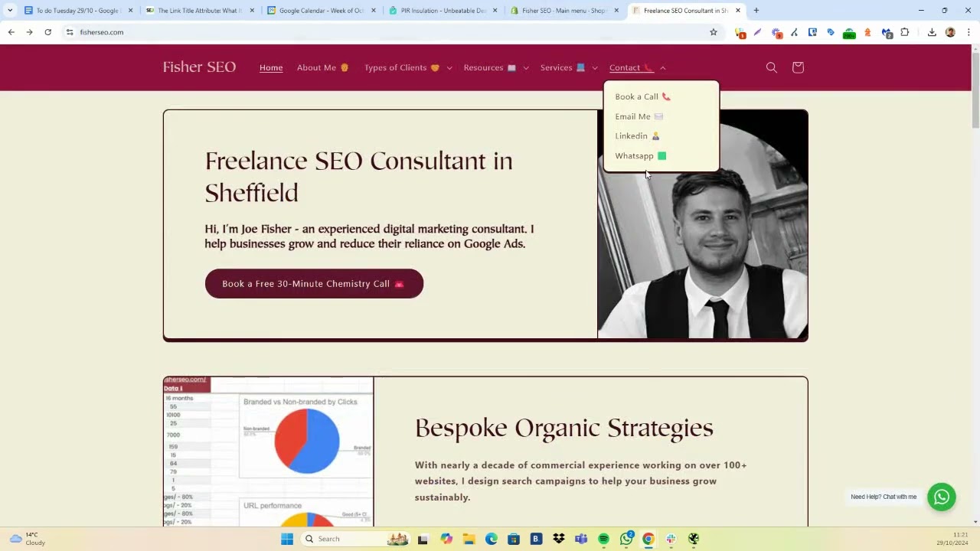
Task: Open Microsoft Teams from the taskbar
Action: click(x=581, y=539)
